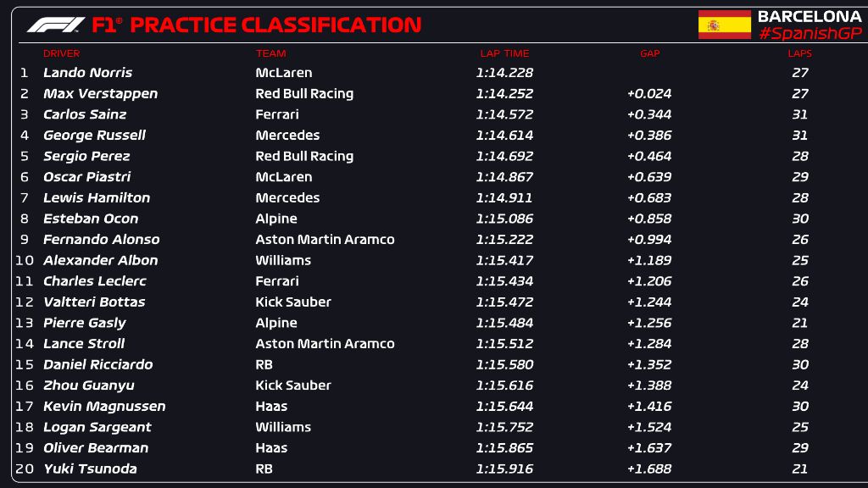Click the BARCELONA location label
Viewport: 868px width, 488px height.
810,16
